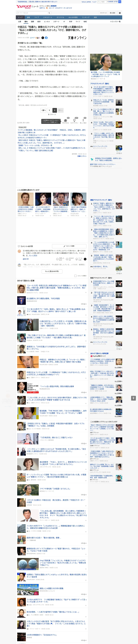Image resolution: width=138 pixels, height=644 pixels.
Task: Select the 国際 category tab
Action: (x=32, y=21)
